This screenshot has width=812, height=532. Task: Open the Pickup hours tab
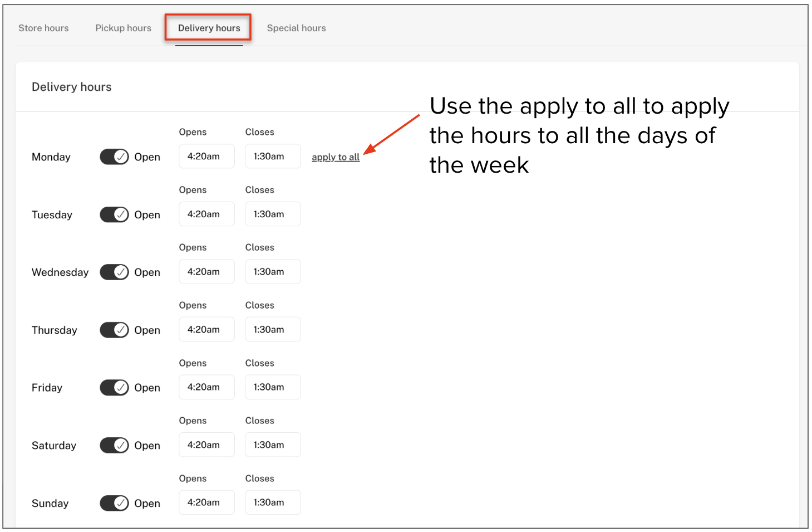[x=123, y=28]
